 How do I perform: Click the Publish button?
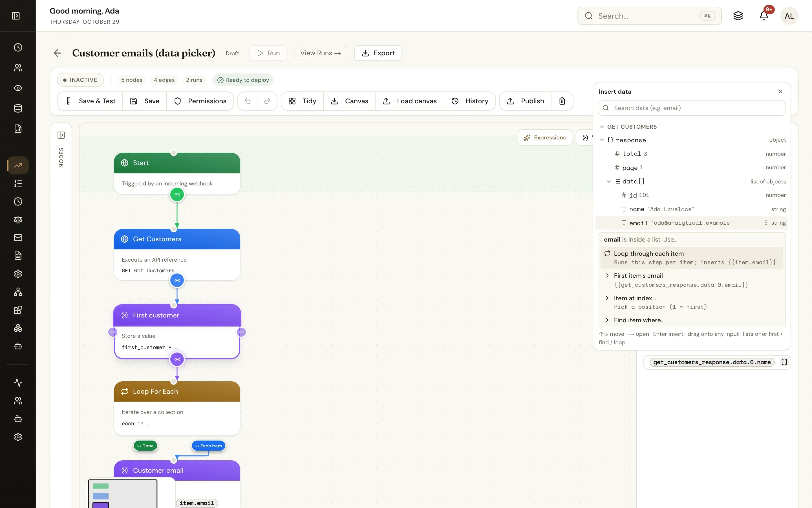[526, 101]
